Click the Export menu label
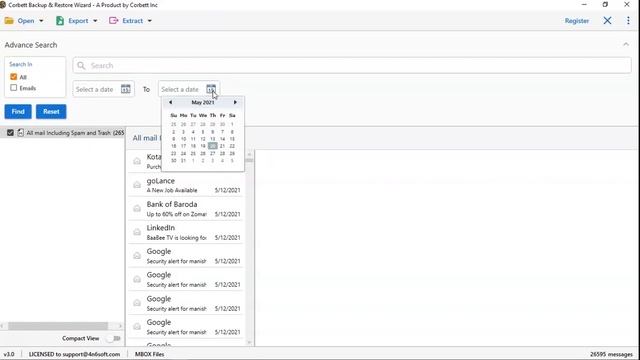640x360 pixels. [78, 21]
